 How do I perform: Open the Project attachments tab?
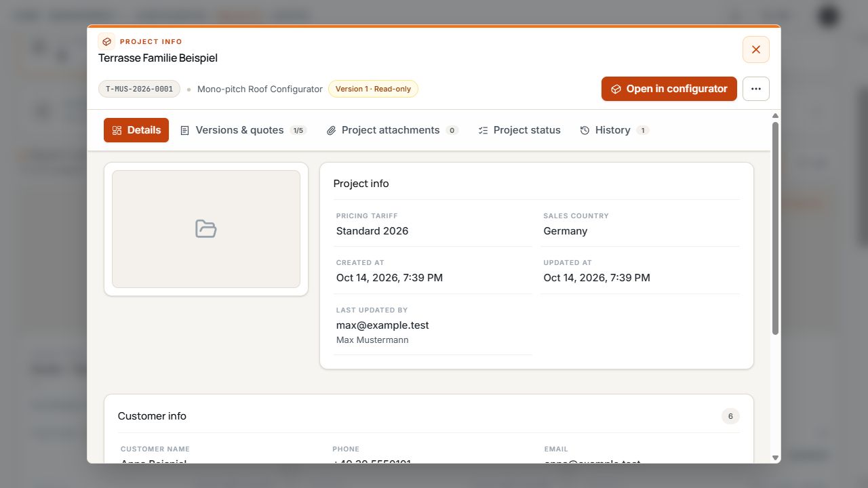pyautogui.click(x=392, y=130)
